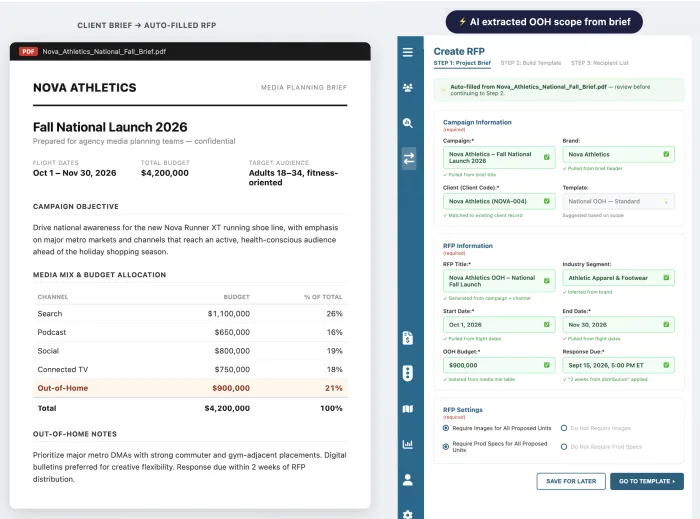Image resolution: width=700 pixels, height=519 pixels.
Task: Toggle the green check on OOH Budget field
Action: 546,365
